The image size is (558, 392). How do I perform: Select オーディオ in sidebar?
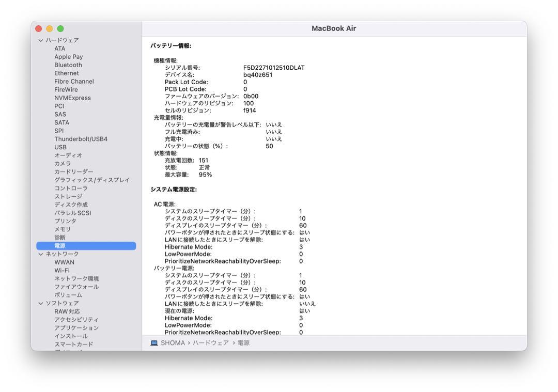coord(68,155)
